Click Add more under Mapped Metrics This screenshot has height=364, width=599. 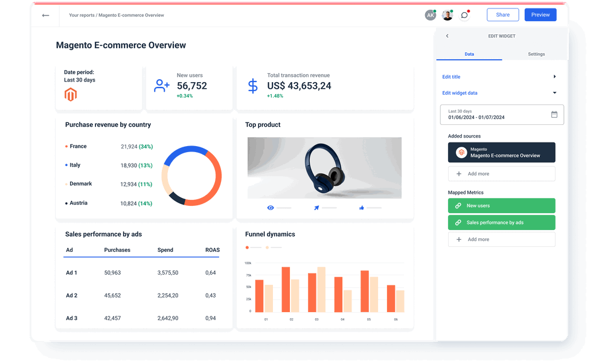coord(501,239)
